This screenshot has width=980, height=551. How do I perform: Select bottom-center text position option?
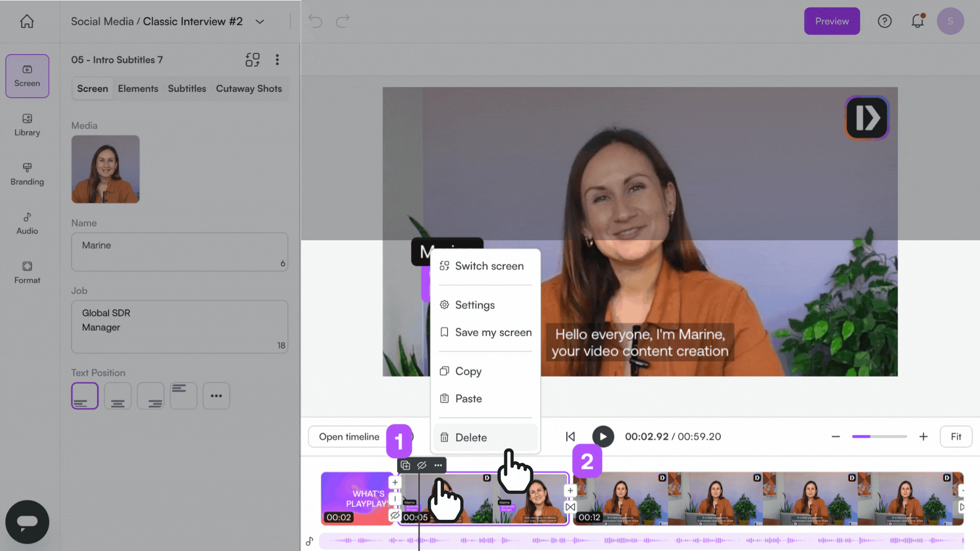[x=117, y=396]
